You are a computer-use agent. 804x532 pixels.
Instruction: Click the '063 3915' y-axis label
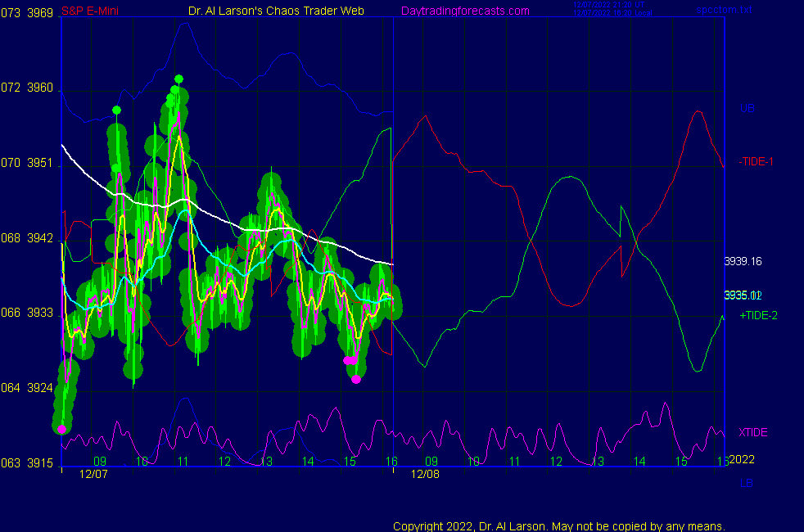[x=27, y=462]
